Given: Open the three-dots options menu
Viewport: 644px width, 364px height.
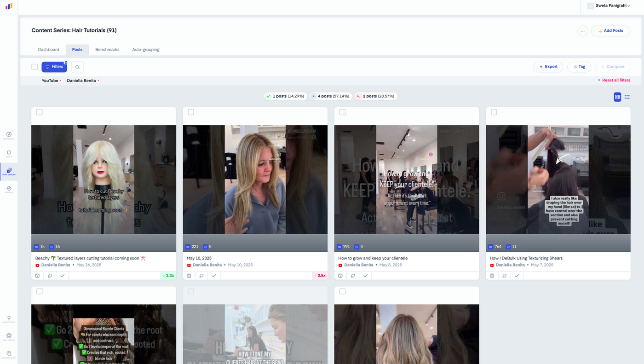Looking at the screenshot, I should pos(583,31).
